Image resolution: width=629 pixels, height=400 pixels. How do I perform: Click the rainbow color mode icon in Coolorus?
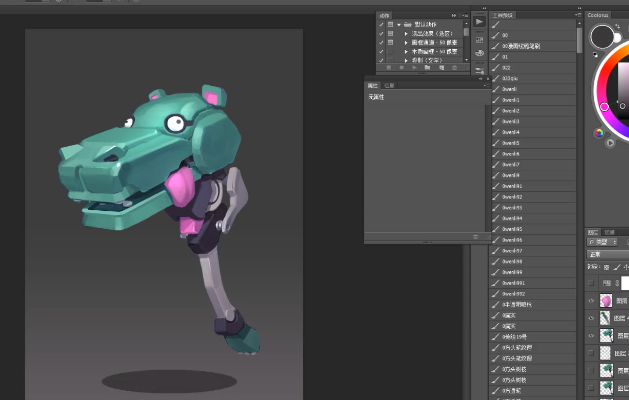[599, 133]
